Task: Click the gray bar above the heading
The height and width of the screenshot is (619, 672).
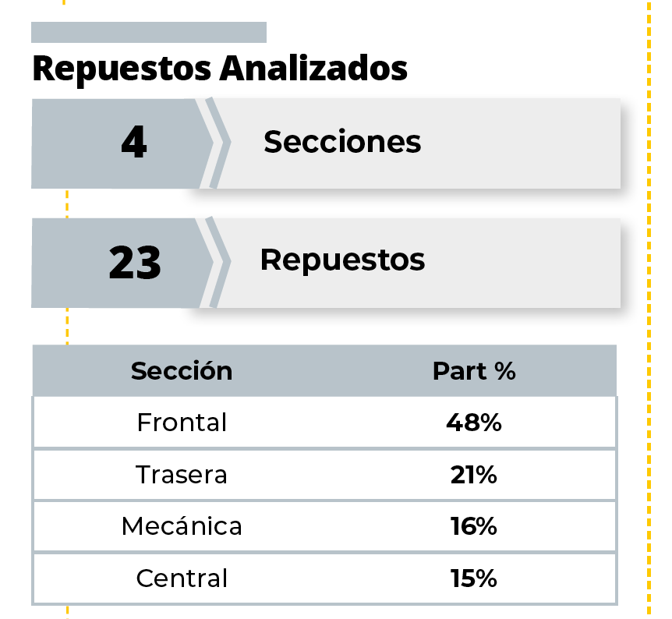Action: coord(149,32)
